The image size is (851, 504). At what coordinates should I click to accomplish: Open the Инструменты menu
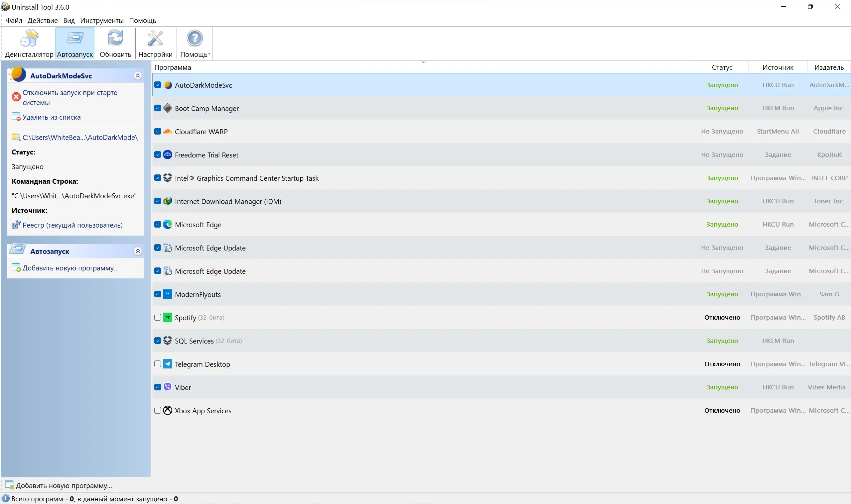(x=102, y=20)
